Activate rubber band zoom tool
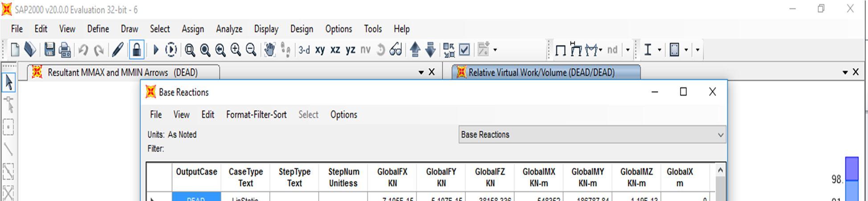The height and width of the screenshot is (201, 868). coord(190,50)
